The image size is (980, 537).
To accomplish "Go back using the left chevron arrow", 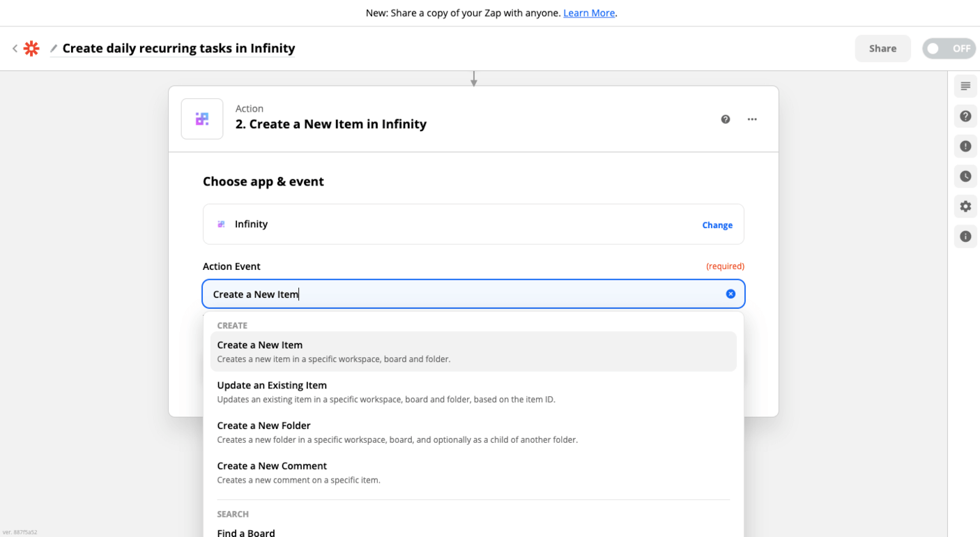I will click(15, 49).
